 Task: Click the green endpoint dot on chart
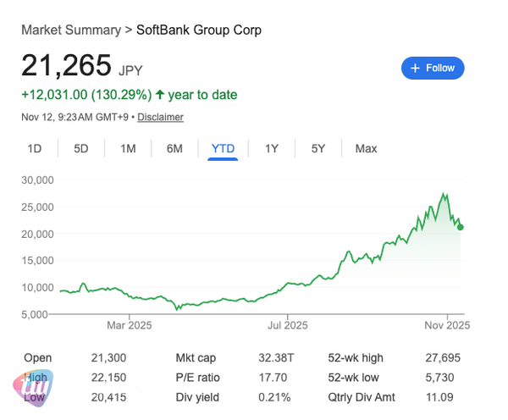(x=461, y=226)
